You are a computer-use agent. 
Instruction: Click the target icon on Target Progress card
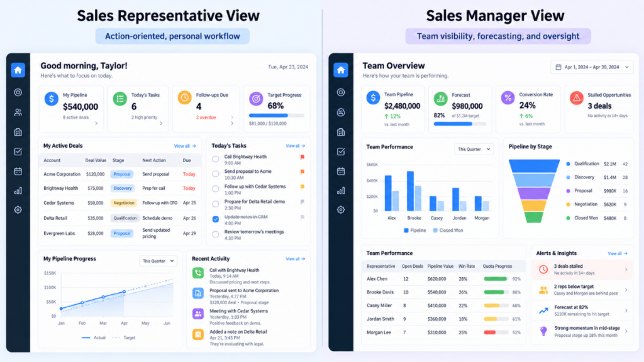click(256, 99)
